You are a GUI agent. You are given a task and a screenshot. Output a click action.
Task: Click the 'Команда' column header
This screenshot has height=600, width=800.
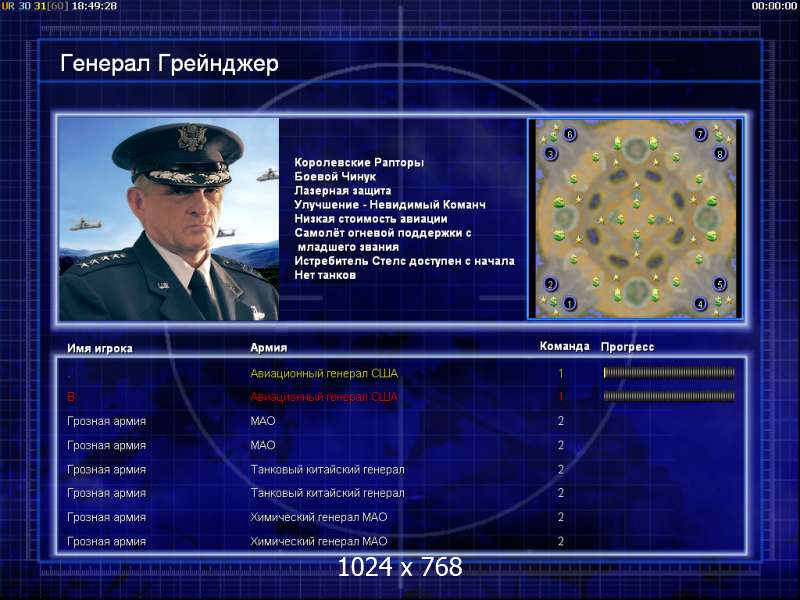click(x=564, y=346)
